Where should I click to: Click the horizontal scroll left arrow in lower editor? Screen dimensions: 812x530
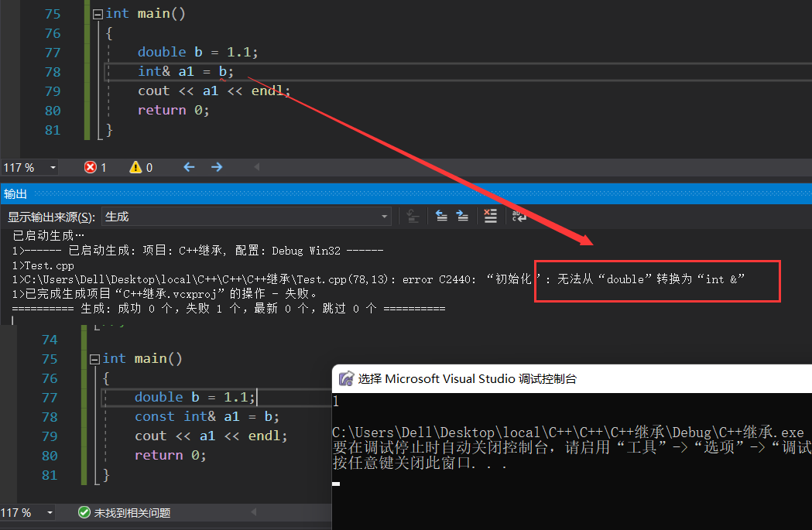pyautogui.click(x=254, y=512)
